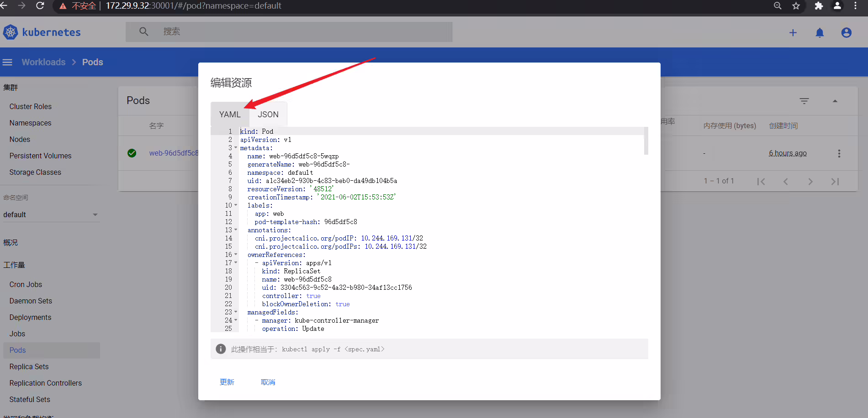Viewport: 868px width, 418px height.
Task: Click the Kubernetes logo icon
Action: coord(11,32)
